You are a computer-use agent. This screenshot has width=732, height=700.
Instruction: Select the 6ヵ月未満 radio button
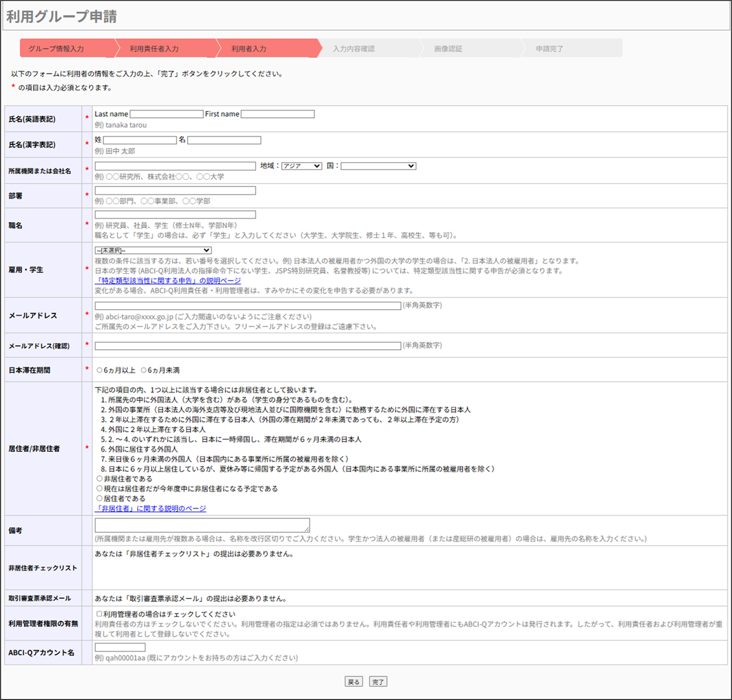[x=144, y=370]
